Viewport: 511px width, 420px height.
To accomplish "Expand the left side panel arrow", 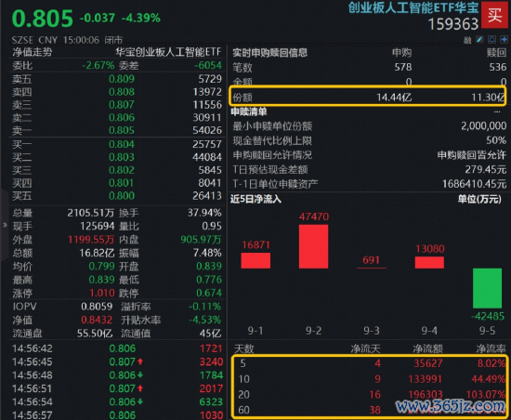I will [x=5, y=225].
